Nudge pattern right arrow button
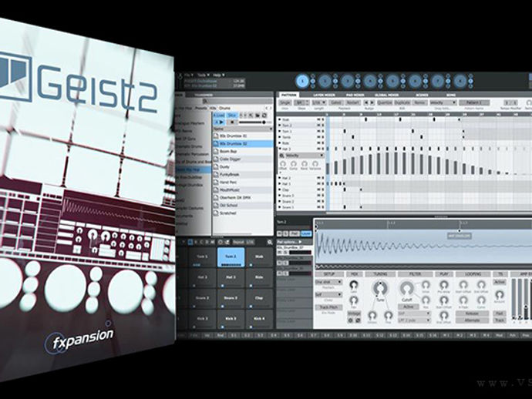Viewport: 532px width, 399px height. [372, 102]
